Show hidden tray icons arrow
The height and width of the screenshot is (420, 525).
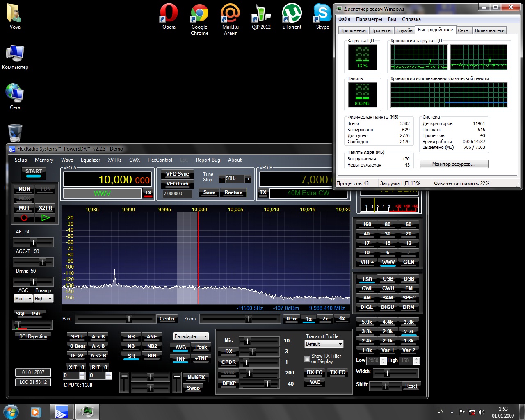pos(452,412)
